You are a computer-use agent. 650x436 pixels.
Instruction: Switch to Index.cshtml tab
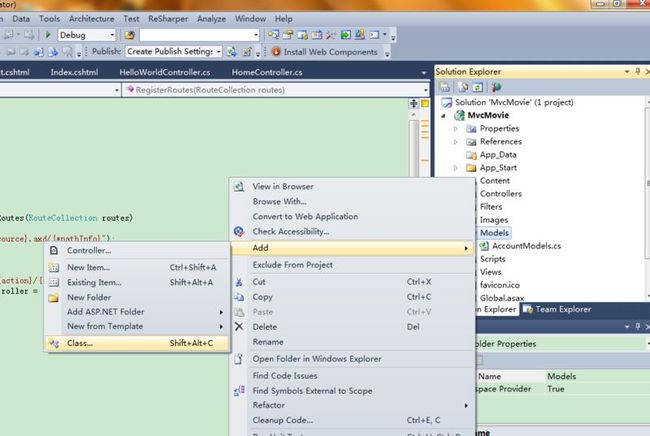coord(74,72)
